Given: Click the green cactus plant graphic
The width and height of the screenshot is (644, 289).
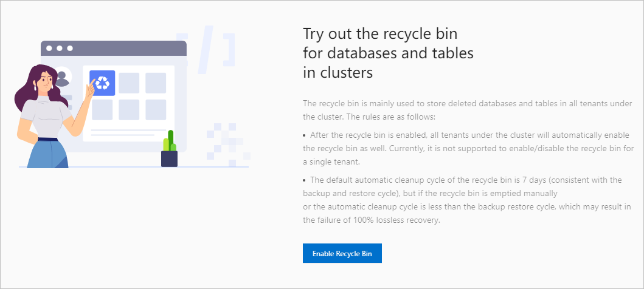Looking at the screenshot, I should pos(170,142).
